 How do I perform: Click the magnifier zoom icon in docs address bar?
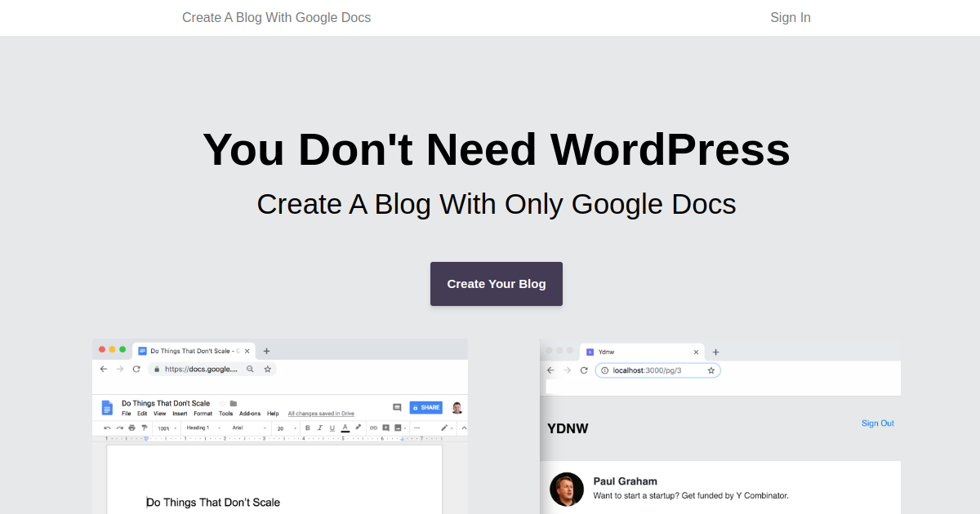coord(250,369)
